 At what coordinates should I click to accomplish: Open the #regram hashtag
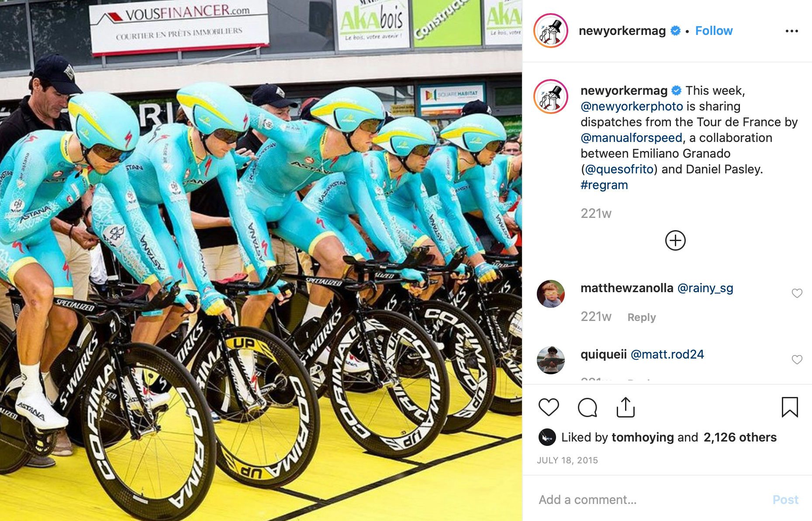click(x=604, y=185)
